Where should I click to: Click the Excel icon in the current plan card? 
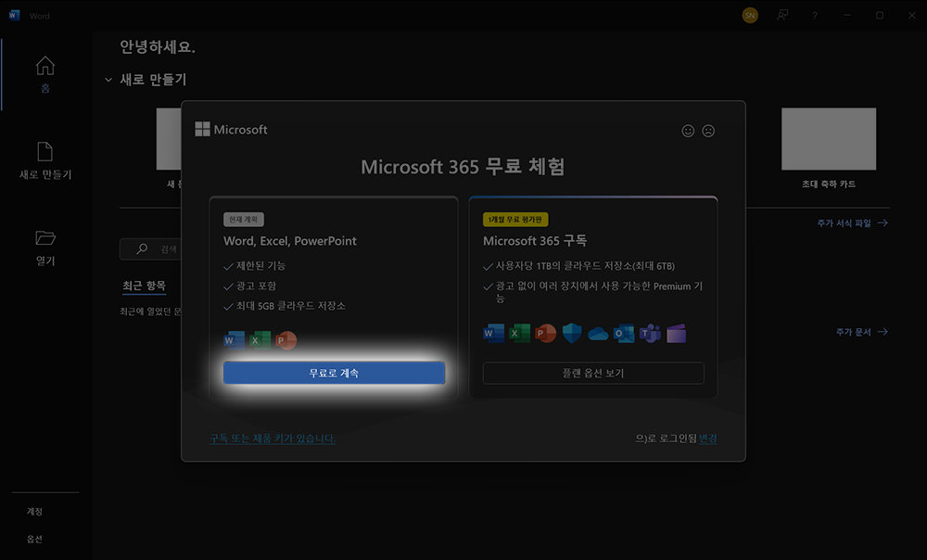pyautogui.click(x=260, y=340)
